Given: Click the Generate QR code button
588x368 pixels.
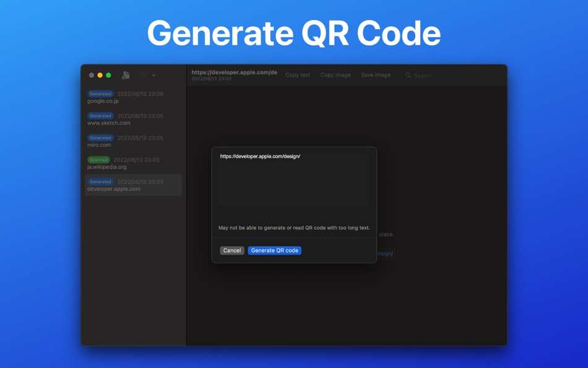Looking at the screenshot, I should 274,250.
